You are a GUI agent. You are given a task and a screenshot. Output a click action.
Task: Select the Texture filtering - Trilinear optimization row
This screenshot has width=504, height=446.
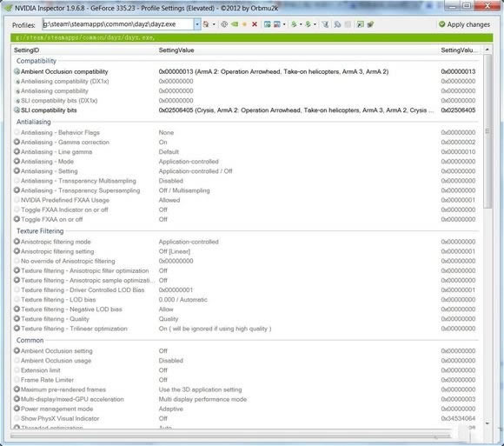[245, 329]
